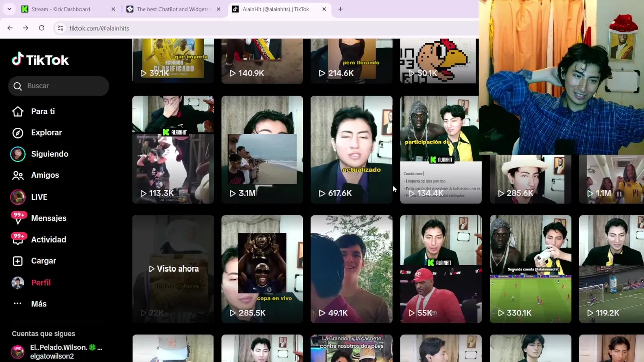Image resolution: width=644 pixels, height=362 pixels.
Task: Open the tab search dropdown arrow
Action: point(9,9)
